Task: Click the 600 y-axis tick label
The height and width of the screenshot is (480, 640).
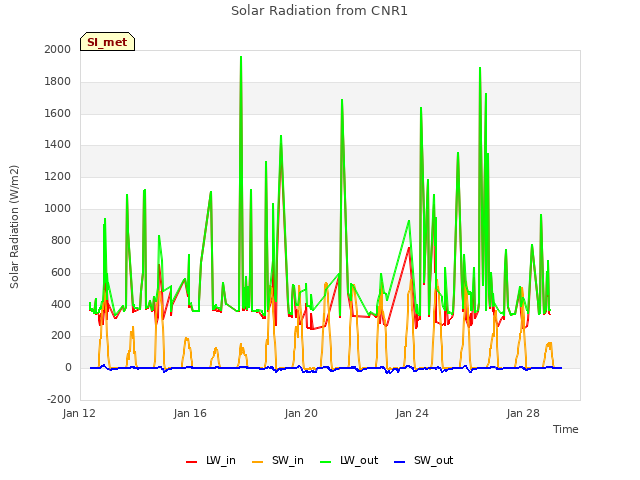Action: click(61, 272)
